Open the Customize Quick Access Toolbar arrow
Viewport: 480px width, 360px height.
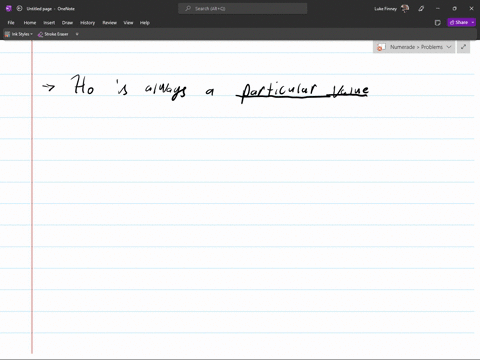pos(77,34)
